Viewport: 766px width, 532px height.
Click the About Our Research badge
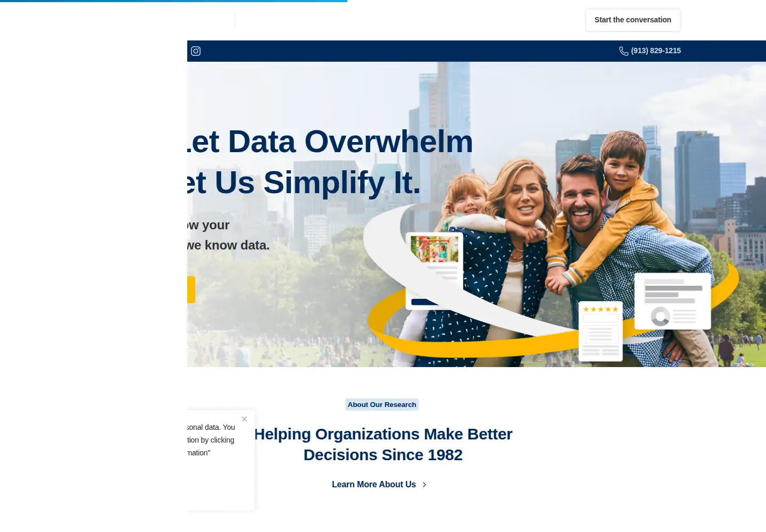pos(382,405)
